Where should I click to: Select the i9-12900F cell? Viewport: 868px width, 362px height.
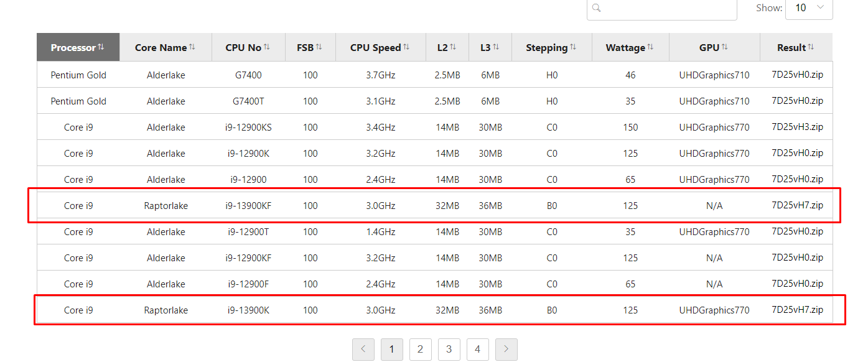pyautogui.click(x=248, y=284)
